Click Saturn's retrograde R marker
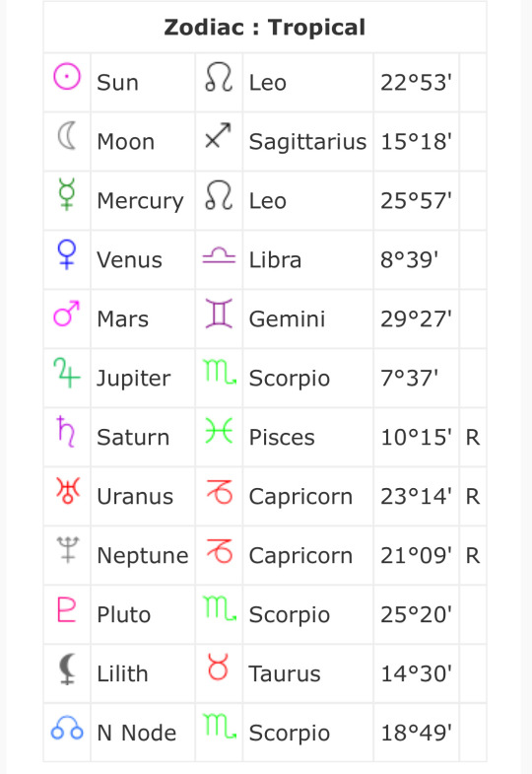 [x=472, y=438]
